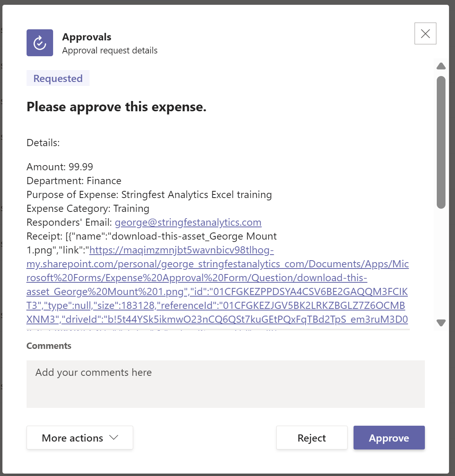Click the scroll up arrow
The image size is (455, 476).
pyautogui.click(x=441, y=66)
